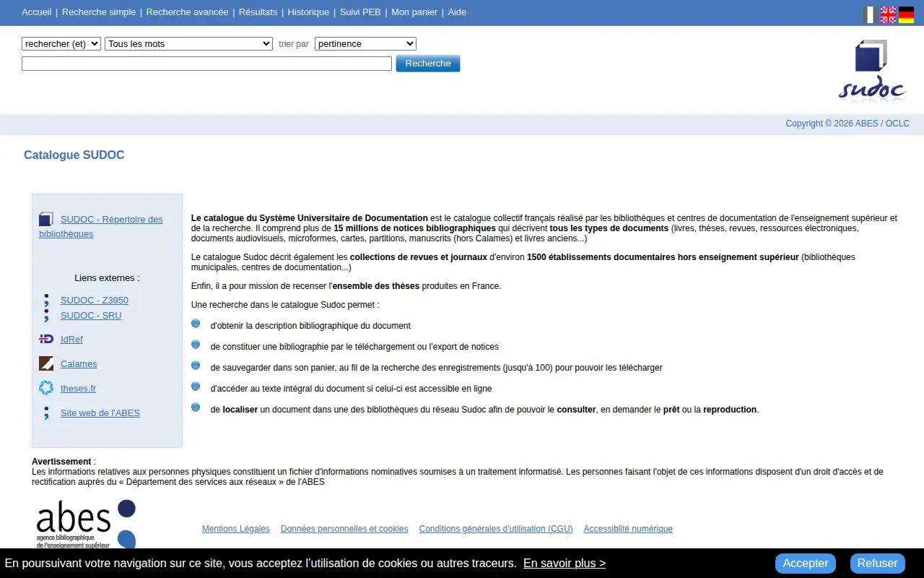Open Aide in the top menu
Viewport: 924px width, 578px height.
pos(457,12)
